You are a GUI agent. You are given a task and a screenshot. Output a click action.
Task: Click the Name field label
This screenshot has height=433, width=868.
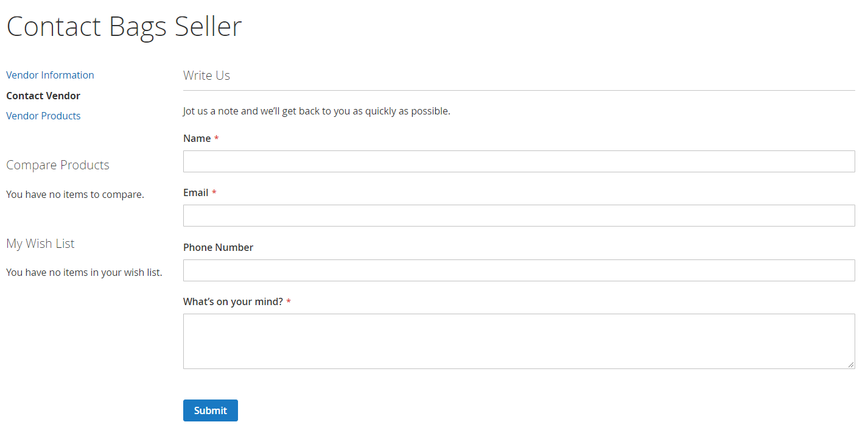pyautogui.click(x=197, y=138)
